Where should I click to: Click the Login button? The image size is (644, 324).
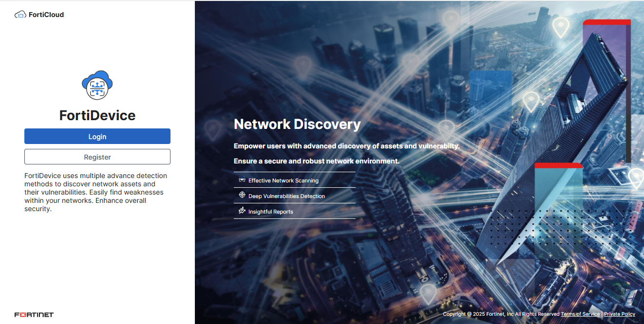tap(97, 136)
